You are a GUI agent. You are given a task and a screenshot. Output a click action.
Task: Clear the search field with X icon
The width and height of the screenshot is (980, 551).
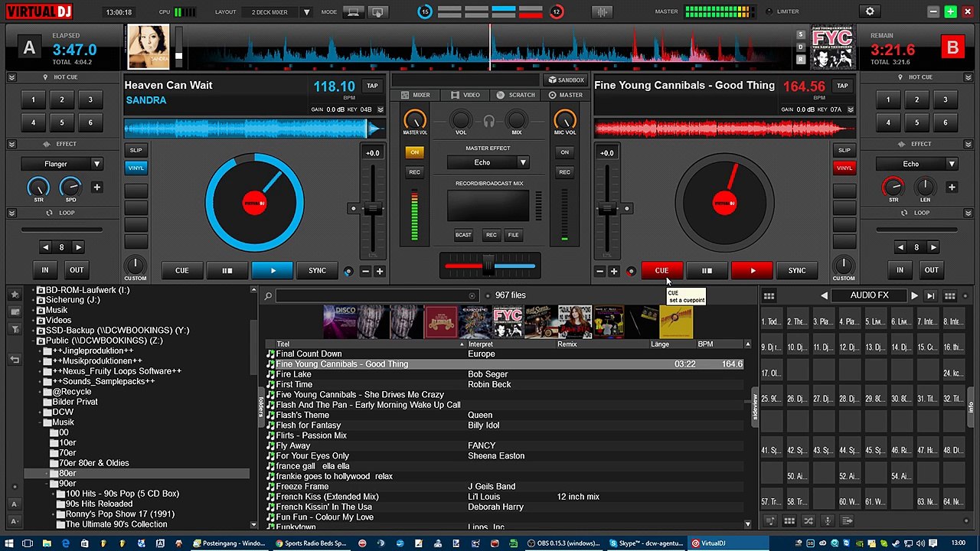(472, 295)
